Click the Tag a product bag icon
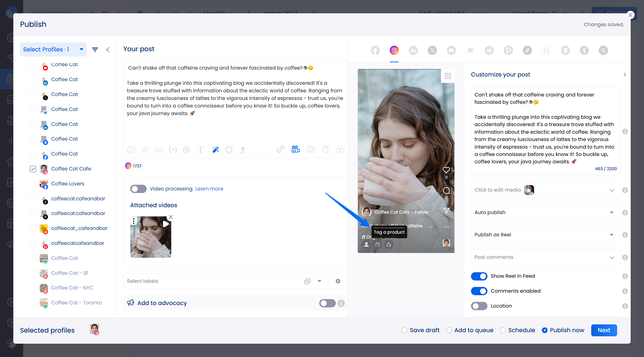644x357 pixels. pyautogui.click(x=378, y=244)
